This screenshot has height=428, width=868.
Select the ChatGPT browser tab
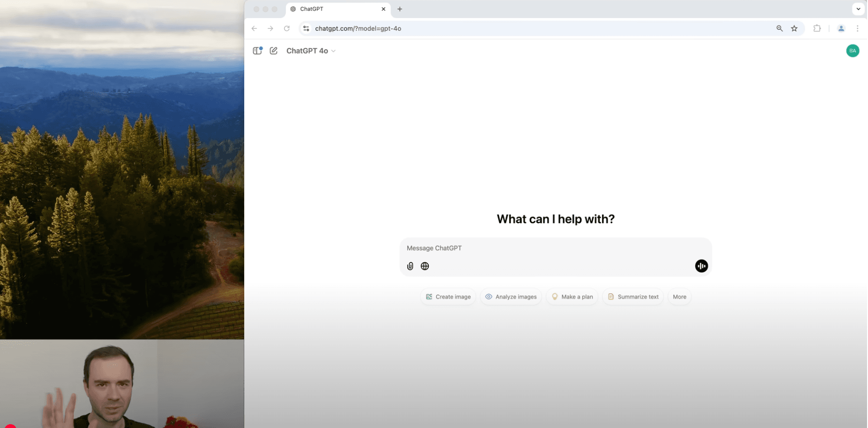click(331, 9)
